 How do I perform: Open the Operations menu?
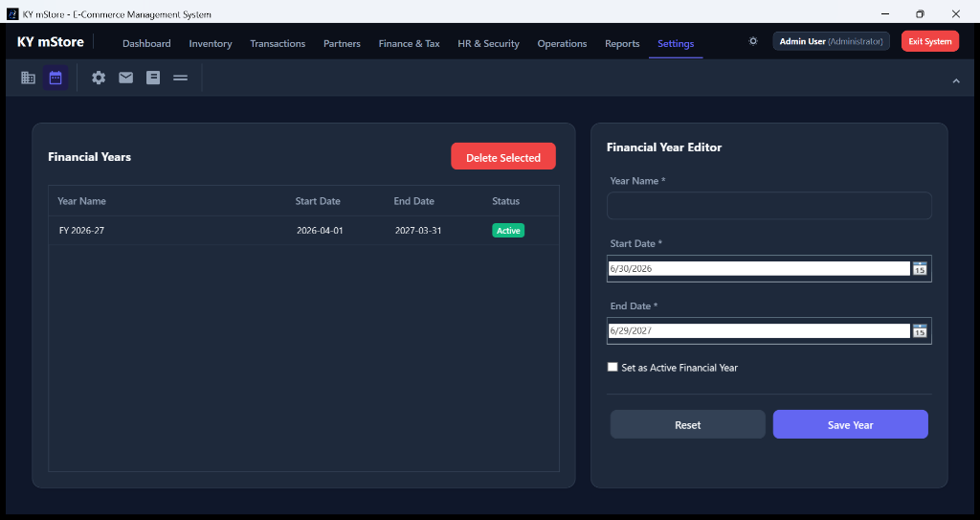562,43
